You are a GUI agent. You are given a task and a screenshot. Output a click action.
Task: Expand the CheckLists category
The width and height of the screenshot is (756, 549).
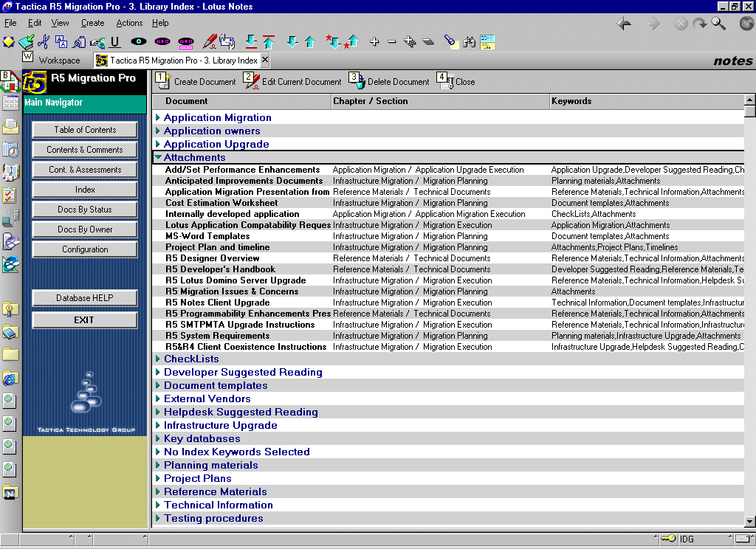click(158, 359)
